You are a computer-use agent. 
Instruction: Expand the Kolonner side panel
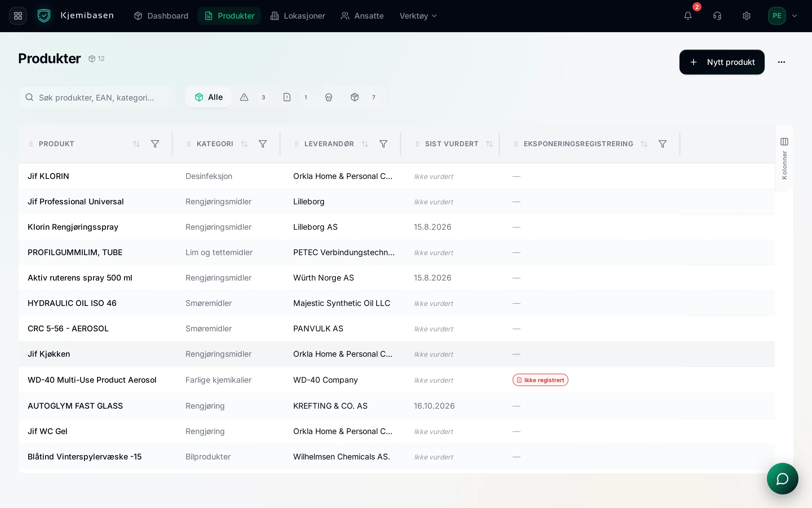coord(784,158)
